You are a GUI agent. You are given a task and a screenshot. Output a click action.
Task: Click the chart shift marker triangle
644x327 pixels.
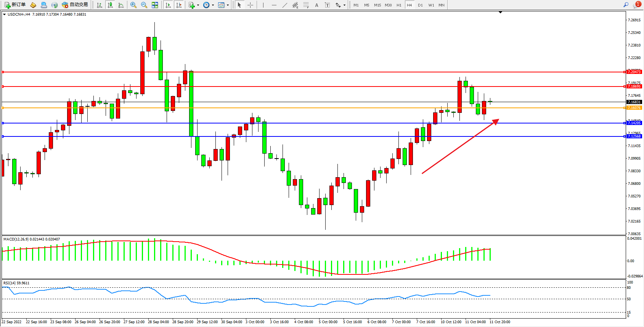tap(500, 13)
